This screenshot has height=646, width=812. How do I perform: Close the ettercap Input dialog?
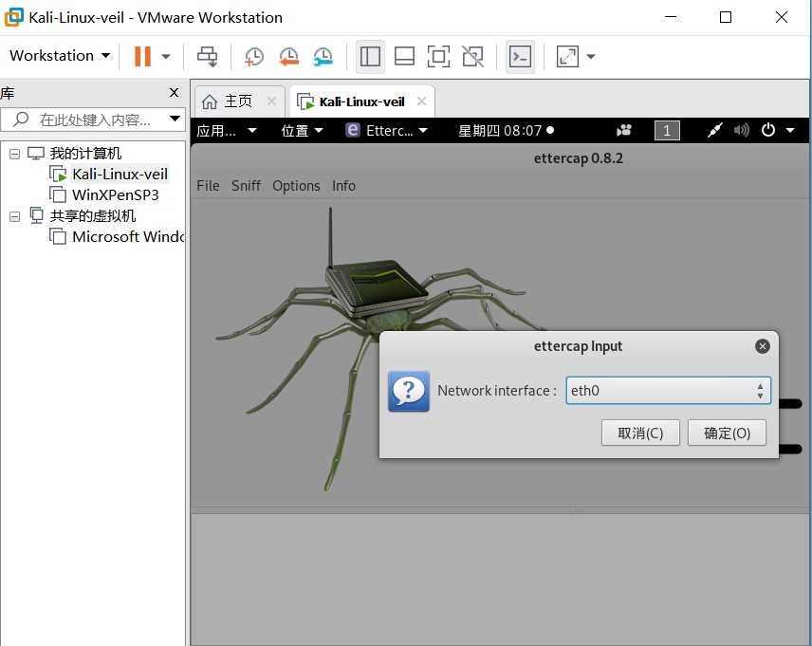click(x=763, y=346)
